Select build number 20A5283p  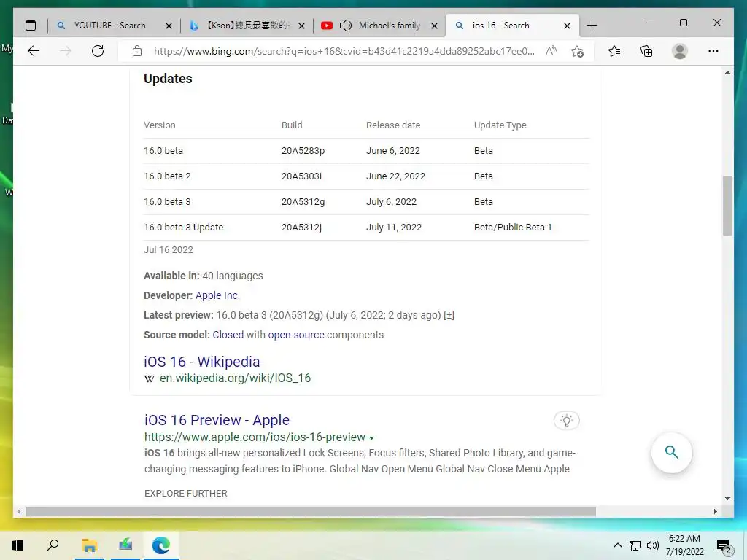(303, 150)
